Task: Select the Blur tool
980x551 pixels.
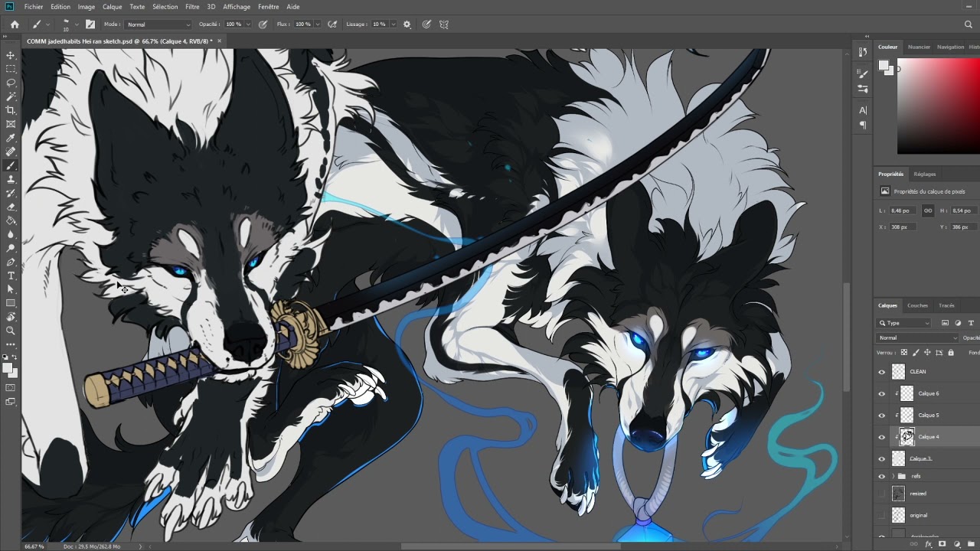Action: tap(11, 234)
